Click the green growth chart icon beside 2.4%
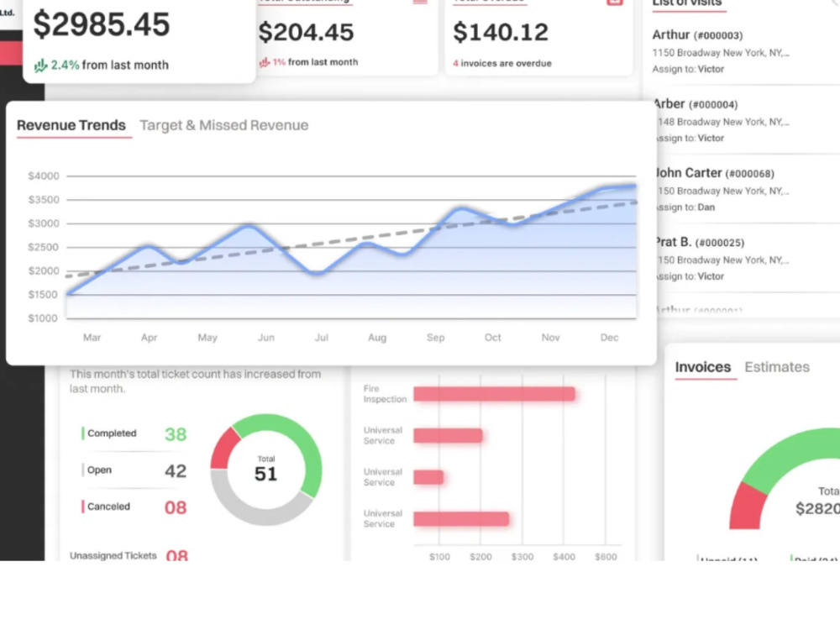Viewport: 840px width, 630px height. pos(40,66)
